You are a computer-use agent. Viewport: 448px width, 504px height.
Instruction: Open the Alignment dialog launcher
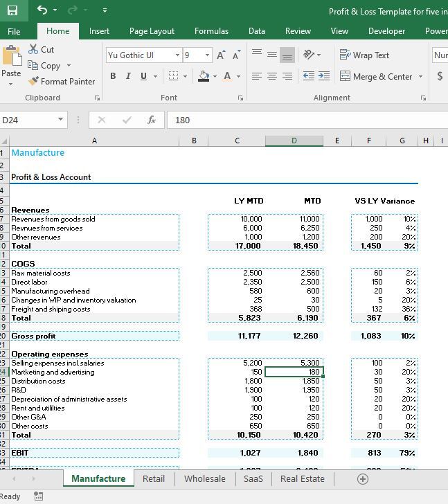click(x=423, y=98)
